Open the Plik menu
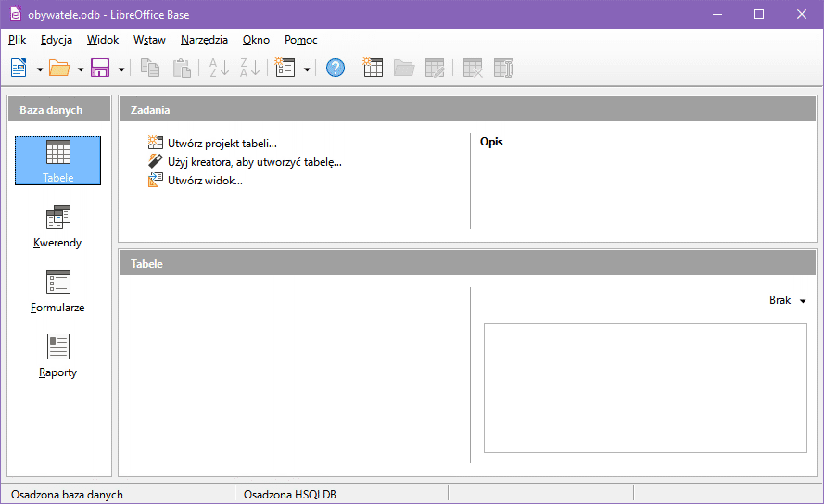The width and height of the screenshot is (824, 504). 17,40
